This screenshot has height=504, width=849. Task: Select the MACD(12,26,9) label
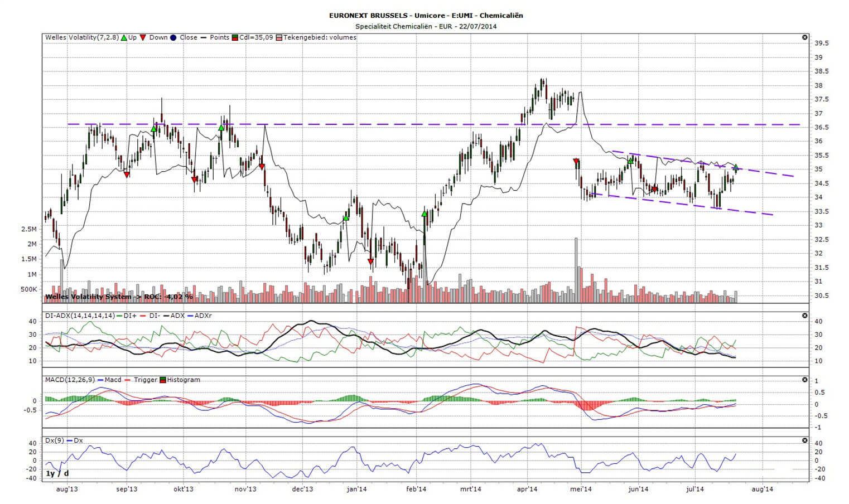tap(70, 380)
